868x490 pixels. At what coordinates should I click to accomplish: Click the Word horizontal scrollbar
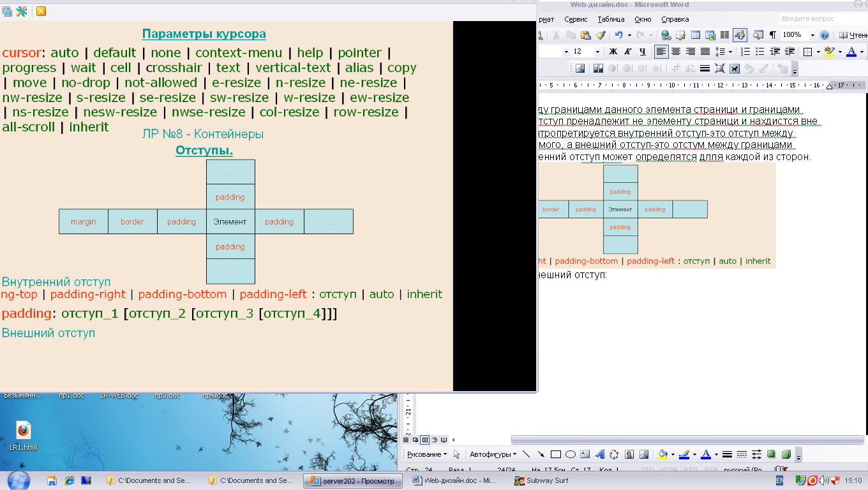click(x=687, y=440)
